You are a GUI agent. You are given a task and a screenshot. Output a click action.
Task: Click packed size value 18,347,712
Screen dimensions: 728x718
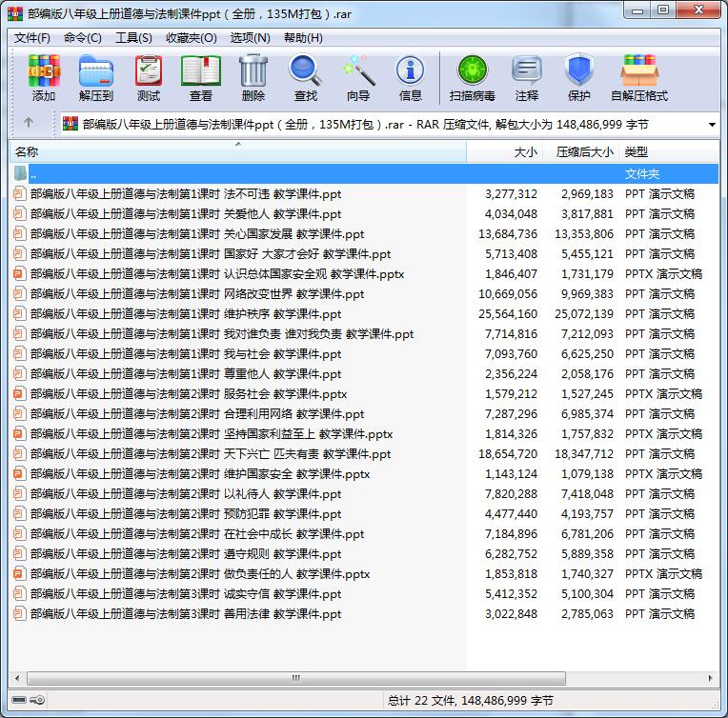point(584,454)
